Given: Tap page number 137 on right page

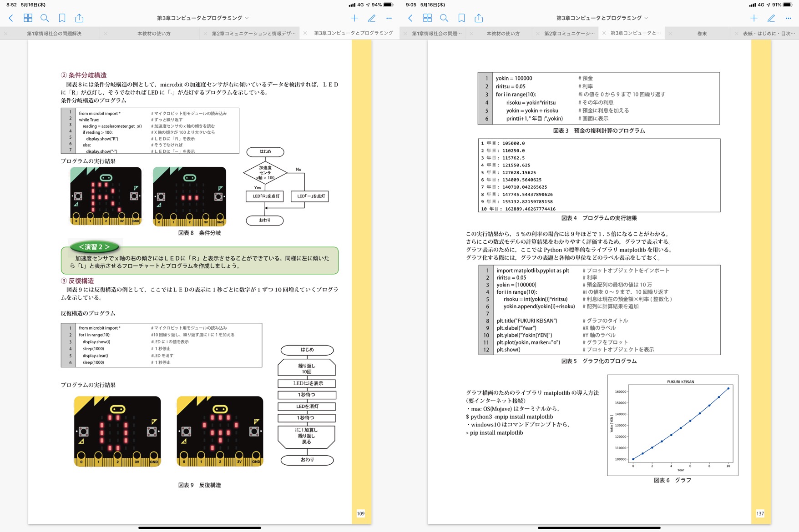Looking at the screenshot, I should tap(760, 514).
